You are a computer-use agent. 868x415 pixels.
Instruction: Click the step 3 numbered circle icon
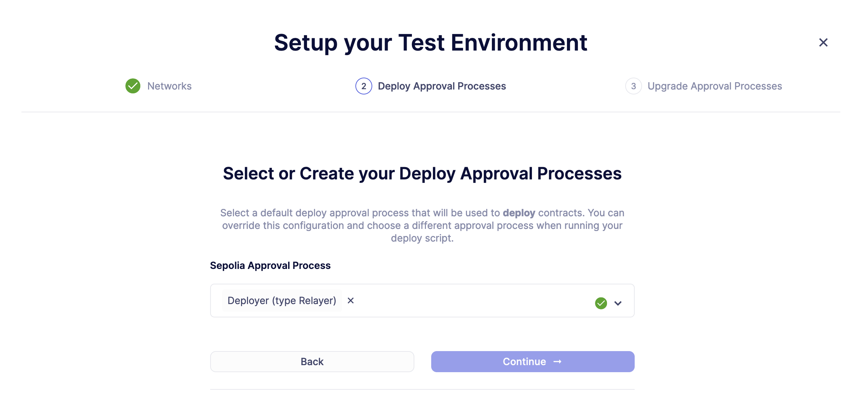pos(634,86)
